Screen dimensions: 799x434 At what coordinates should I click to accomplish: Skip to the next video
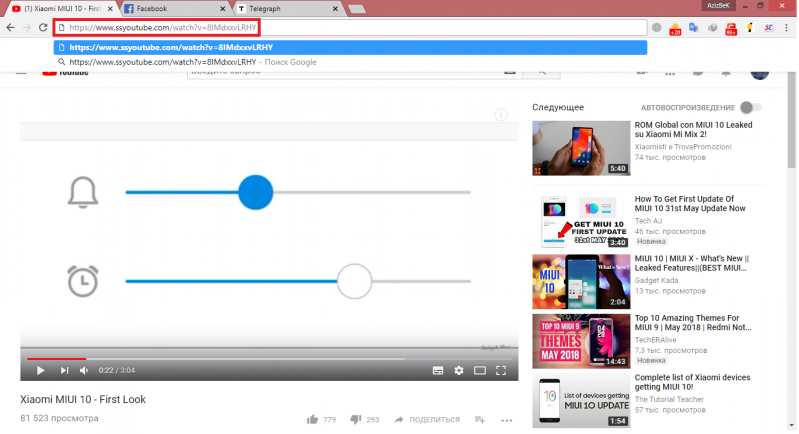[x=64, y=370]
